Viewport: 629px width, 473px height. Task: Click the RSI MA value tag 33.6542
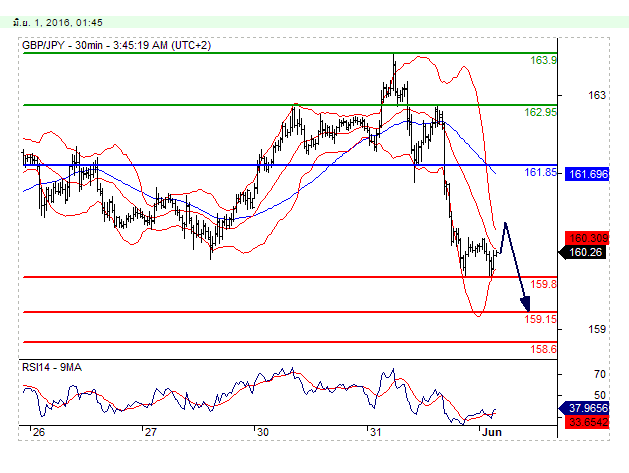(x=587, y=422)
